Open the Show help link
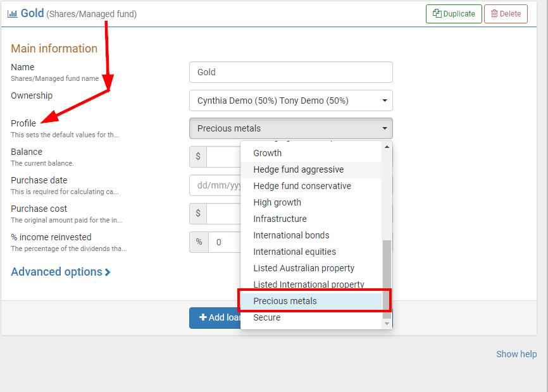548x392 pixels. [x=516, y=354]
